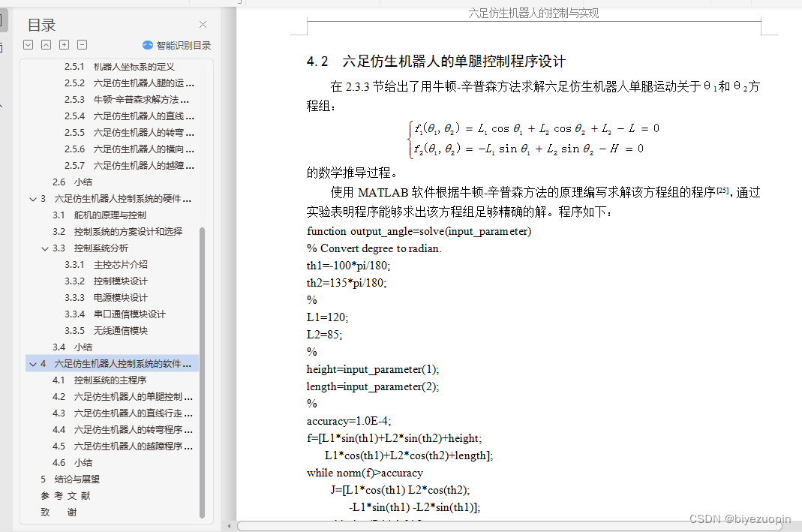Click the 4.2 section heading in document

tap(436, 62)
